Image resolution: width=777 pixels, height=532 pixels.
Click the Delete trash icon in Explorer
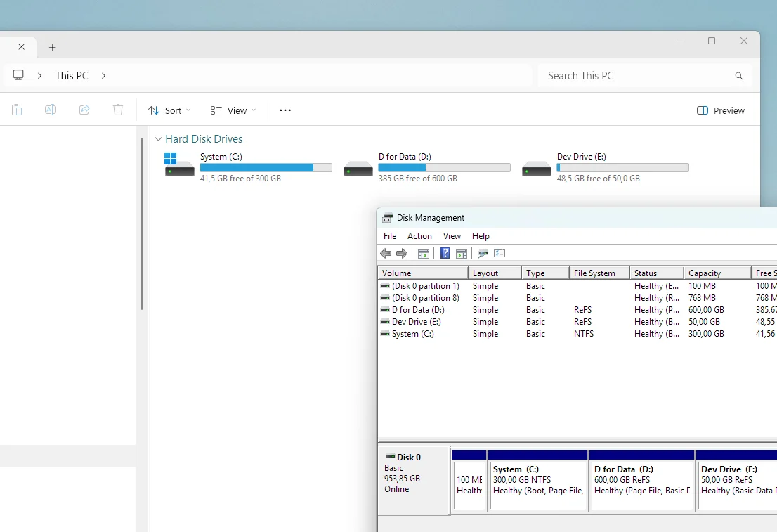118,110
